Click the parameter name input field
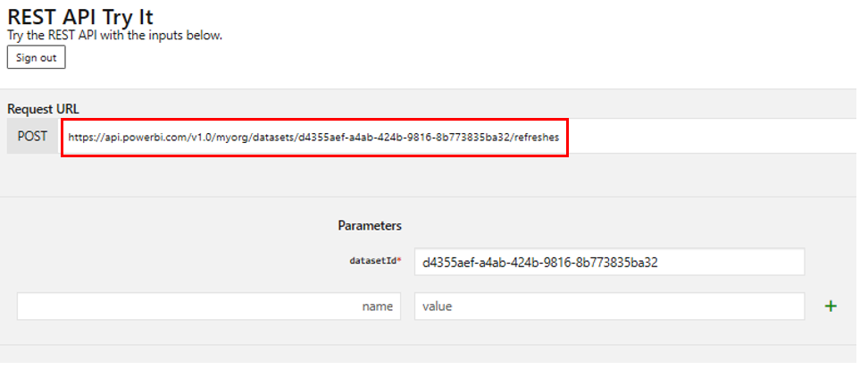Image resolution: width=868 pixels, height=378 pixels. click(x=208, y=307)
